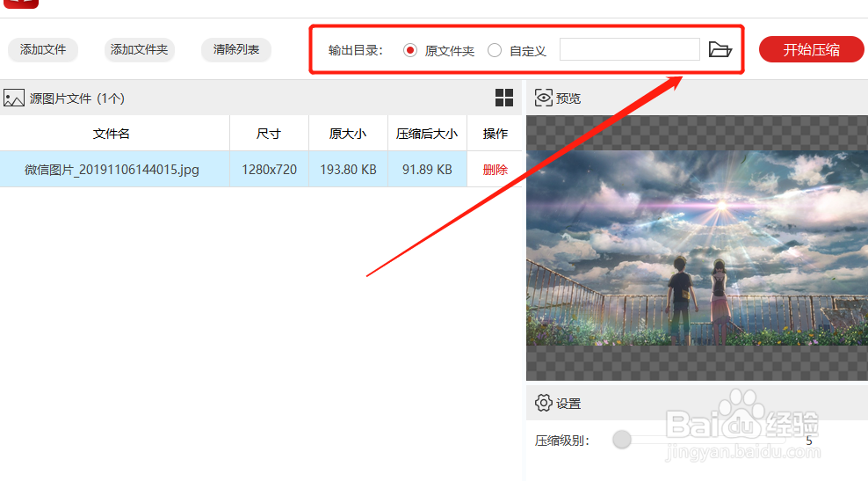The image size is (868, 481).
Task: Click the source image file icon
Action: point(14,98)
